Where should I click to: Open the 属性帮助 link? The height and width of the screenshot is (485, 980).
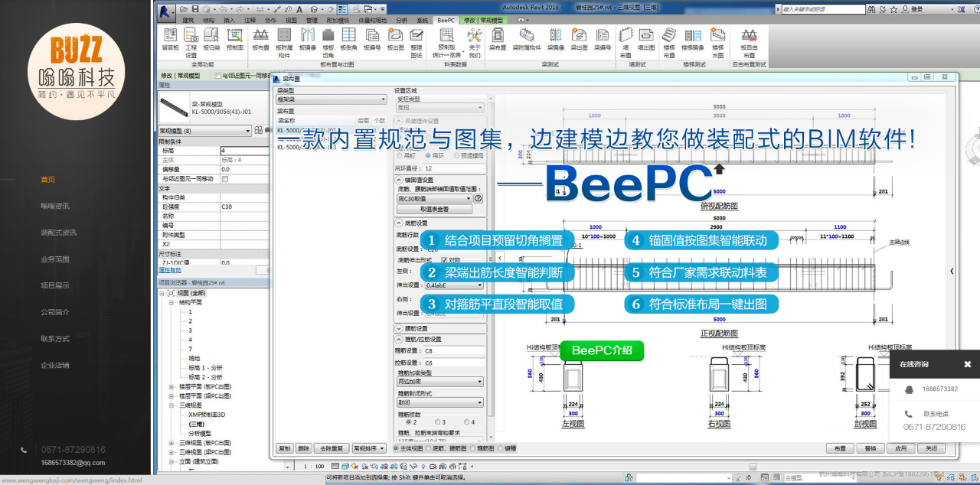170,270
